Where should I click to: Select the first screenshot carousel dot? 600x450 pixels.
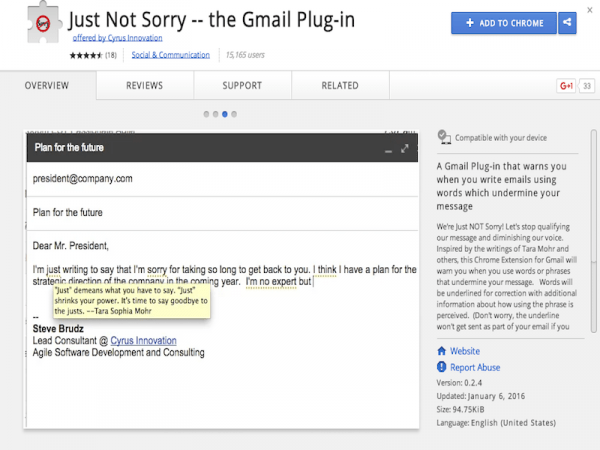click(206, 114)
